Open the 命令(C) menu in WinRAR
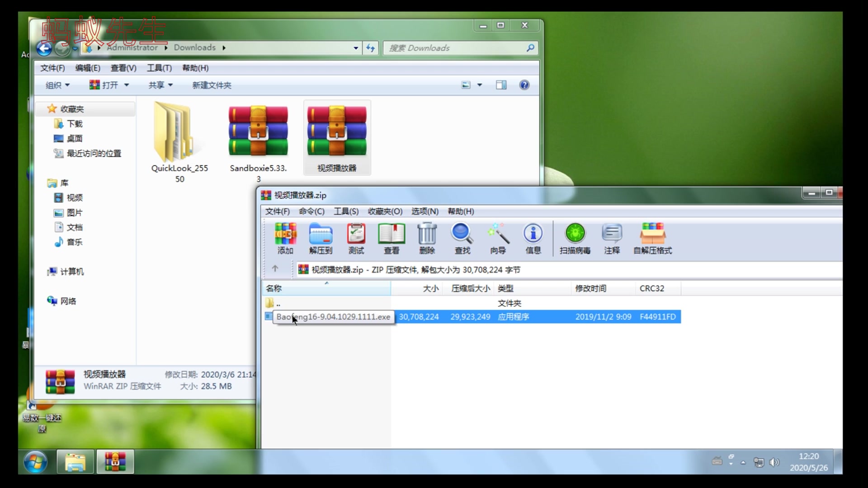Viewport: 868px width, 488px height. click(311, 211)
